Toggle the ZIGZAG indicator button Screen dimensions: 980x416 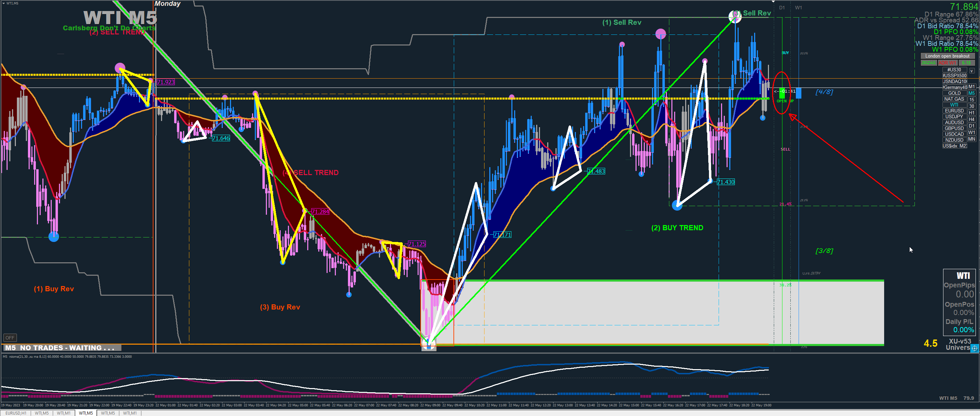click(x=928, y=63)
